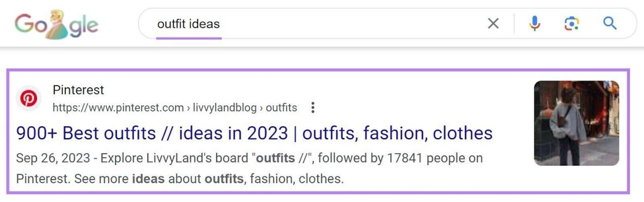Start voice search with microphone icon

(x=535, y=24)
